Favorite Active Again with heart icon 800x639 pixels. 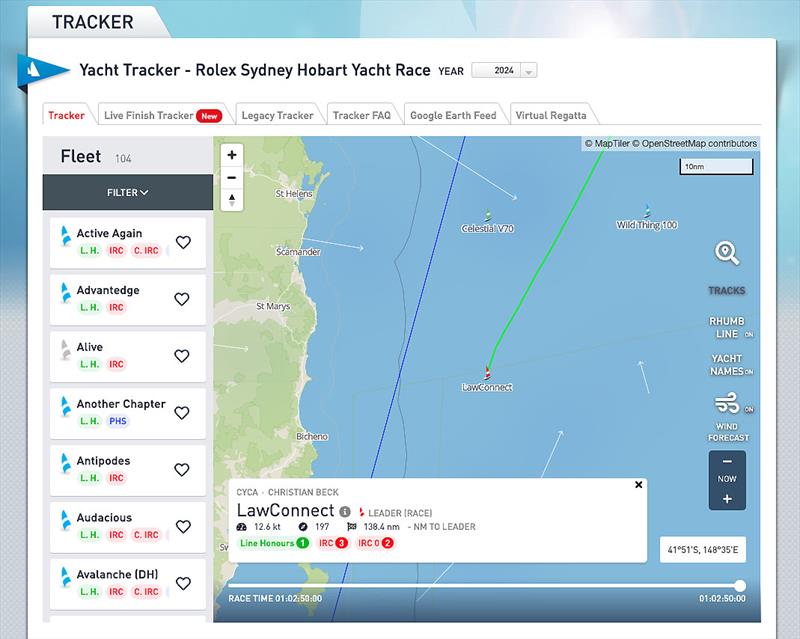point(183,242)
